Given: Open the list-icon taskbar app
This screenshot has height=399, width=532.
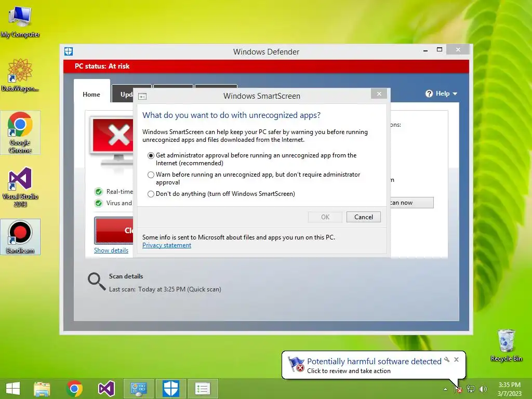Looking at the screenshot, I should pos(203,389).
